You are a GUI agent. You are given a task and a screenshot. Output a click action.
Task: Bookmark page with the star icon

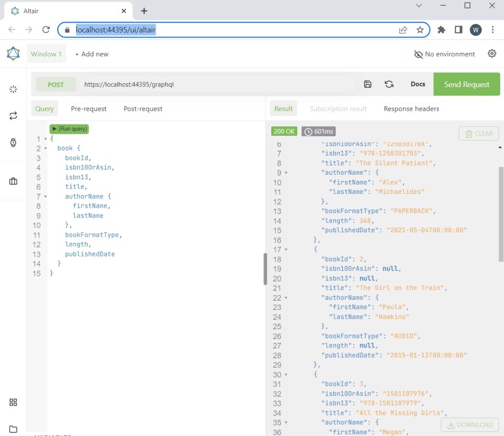420,30
